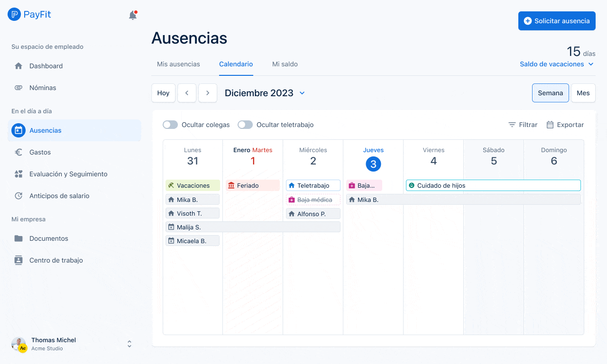Click the Hoy button
Image resolution: width=607 pixels, height=364 pixels.
pos(163,93)
